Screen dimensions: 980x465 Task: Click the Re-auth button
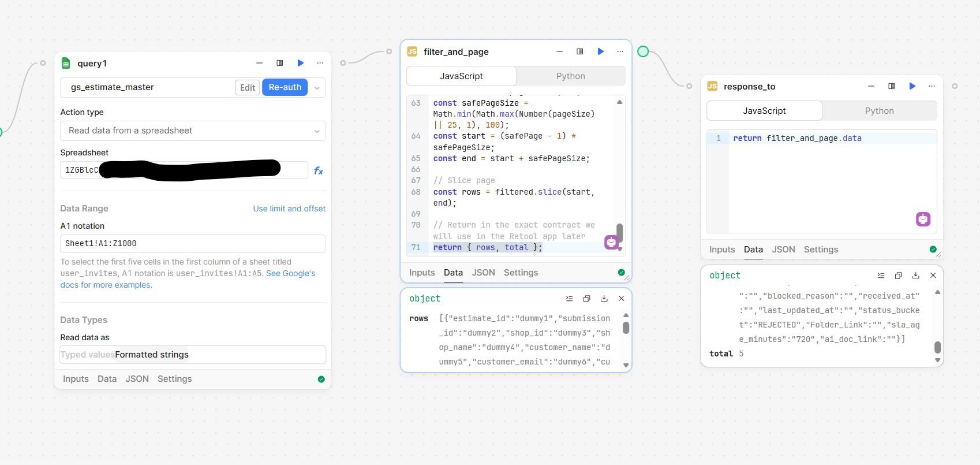coord(285,87)
